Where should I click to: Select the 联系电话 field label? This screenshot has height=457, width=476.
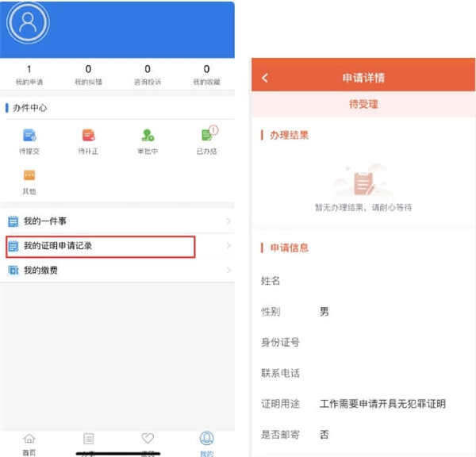point(280,373)
